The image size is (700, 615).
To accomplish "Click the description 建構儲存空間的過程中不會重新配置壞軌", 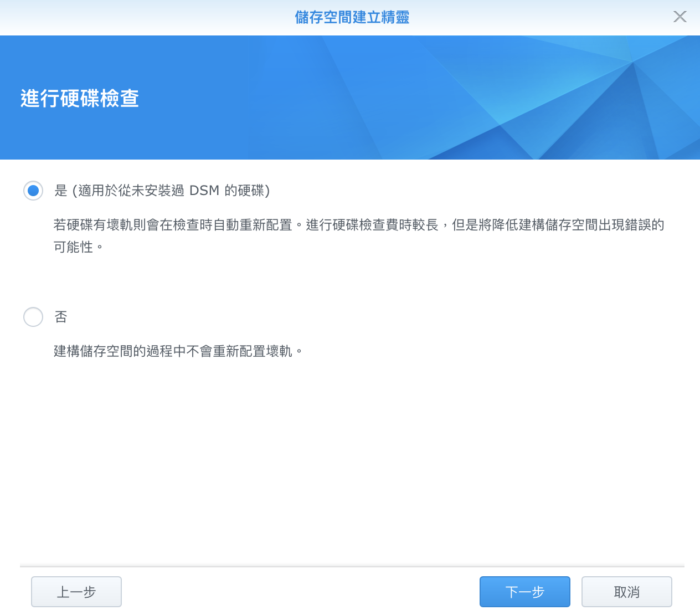I will [x=177, y=351].
